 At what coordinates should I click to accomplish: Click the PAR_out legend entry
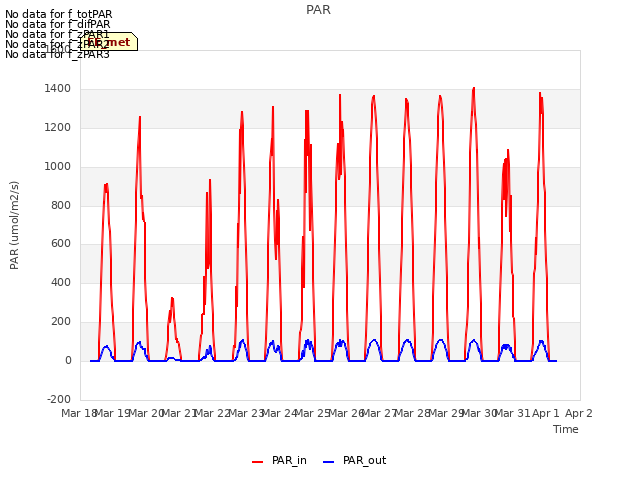coord(354,461)
